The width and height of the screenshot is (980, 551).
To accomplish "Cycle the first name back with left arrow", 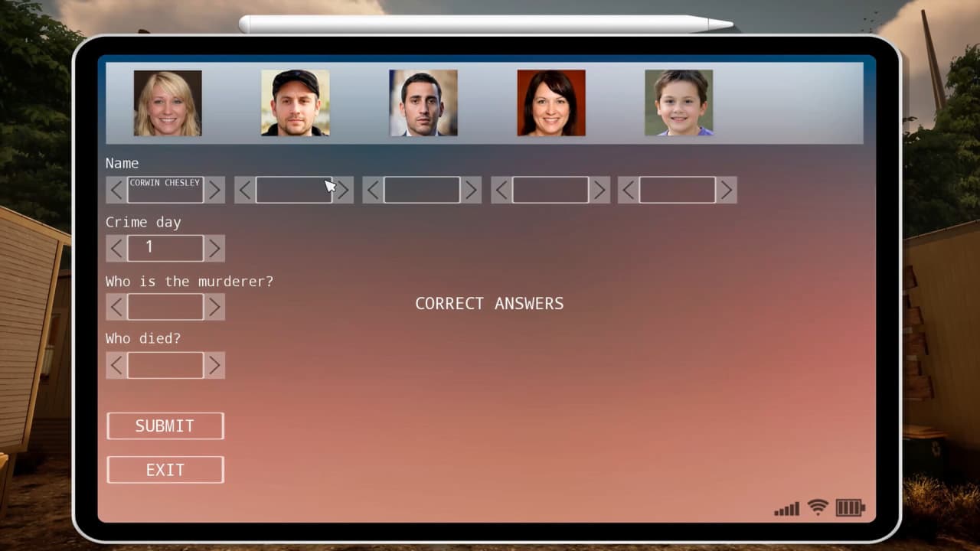I will [x=116, y=189].
